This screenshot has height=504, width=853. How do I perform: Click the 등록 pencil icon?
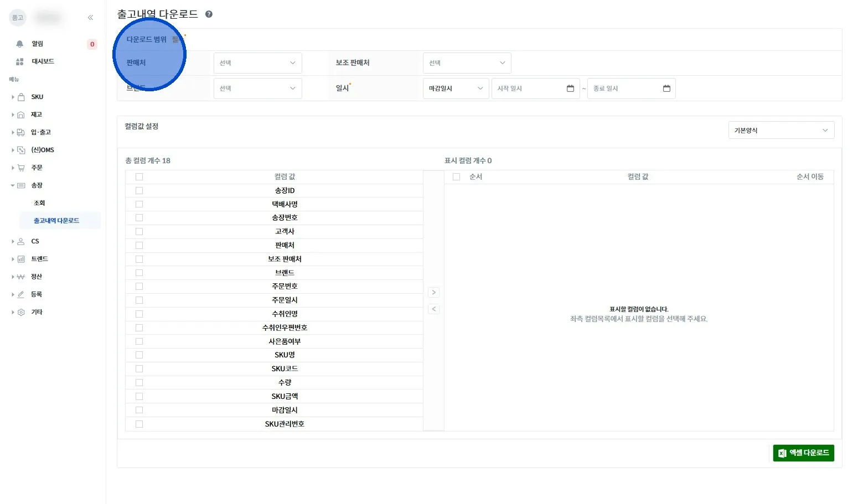coord(21,294)
